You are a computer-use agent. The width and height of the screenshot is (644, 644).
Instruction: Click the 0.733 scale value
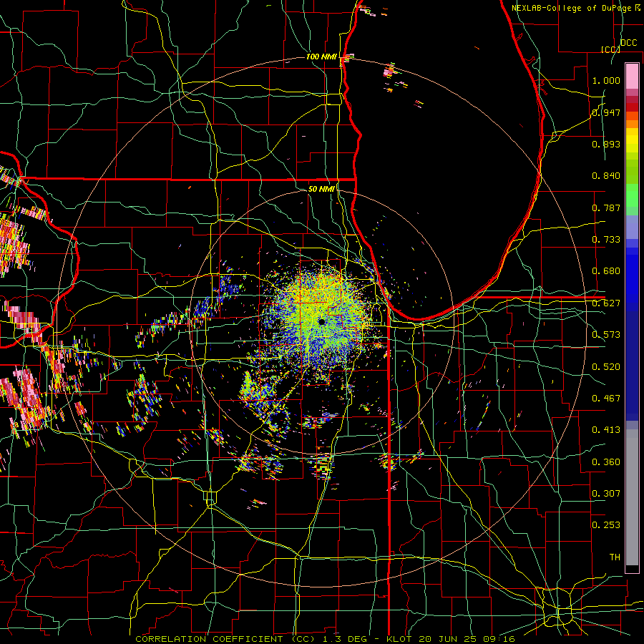[x=606, y=240]
